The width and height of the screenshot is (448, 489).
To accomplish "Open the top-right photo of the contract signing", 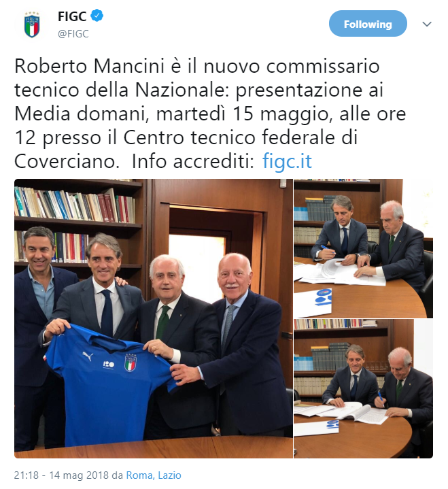I will click(x=363, y=248).
